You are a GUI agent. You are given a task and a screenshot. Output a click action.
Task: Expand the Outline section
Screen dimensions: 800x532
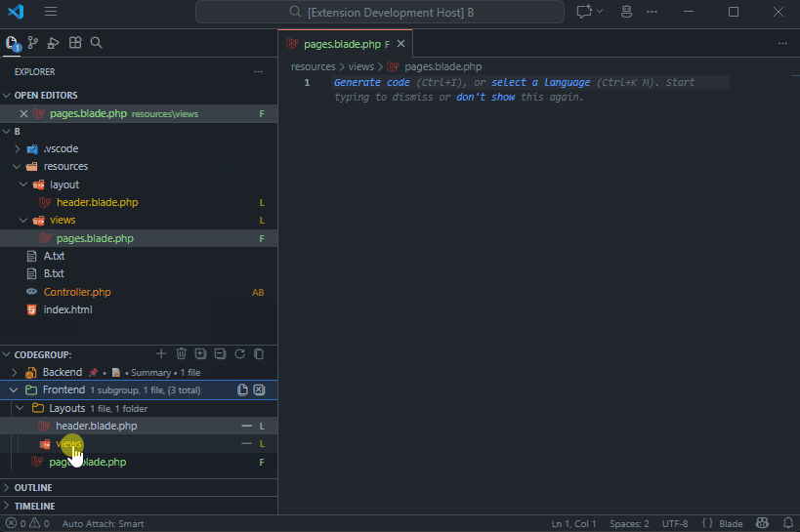click(7, 488)
